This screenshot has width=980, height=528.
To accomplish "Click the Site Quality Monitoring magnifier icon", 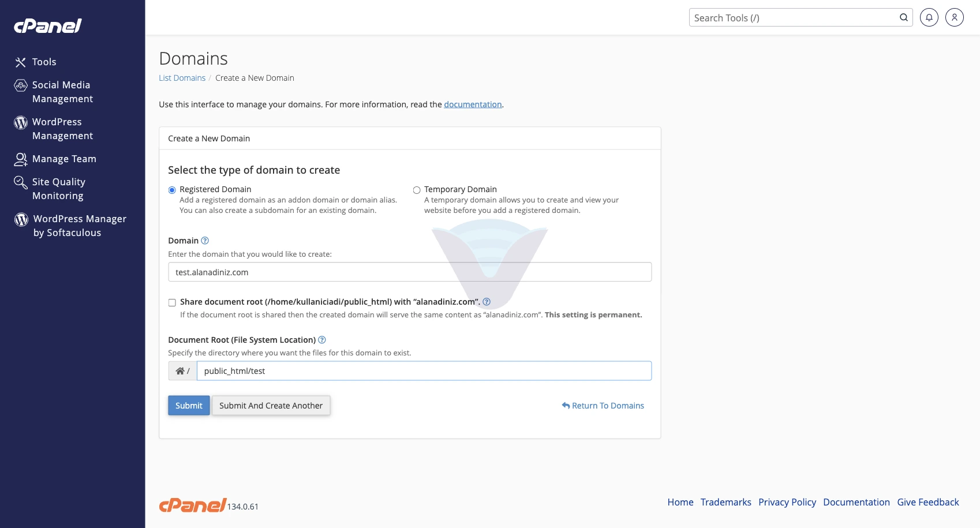I will pyautogui.click(x=21, y=182).
